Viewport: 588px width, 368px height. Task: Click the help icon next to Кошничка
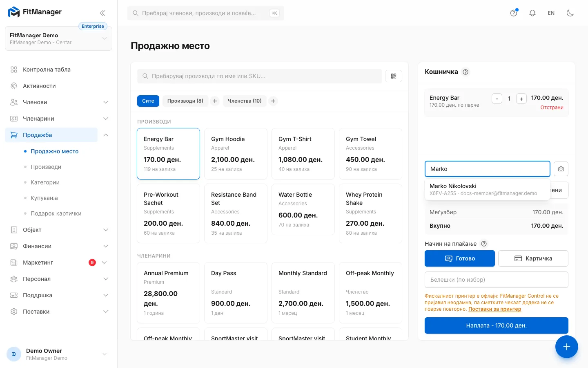point(465,72)
